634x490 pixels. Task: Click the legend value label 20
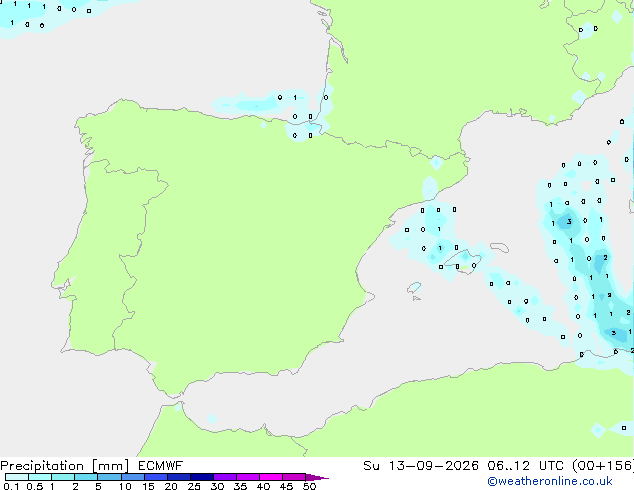(171, 486)
